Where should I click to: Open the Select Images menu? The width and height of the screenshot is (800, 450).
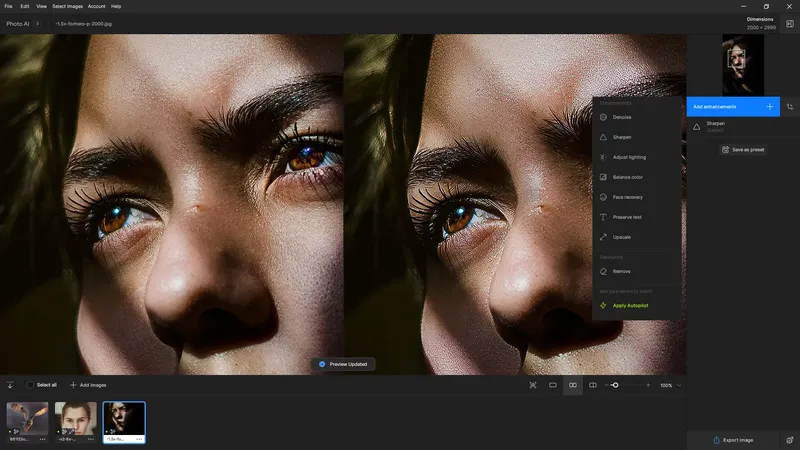(x=67, y=6)
